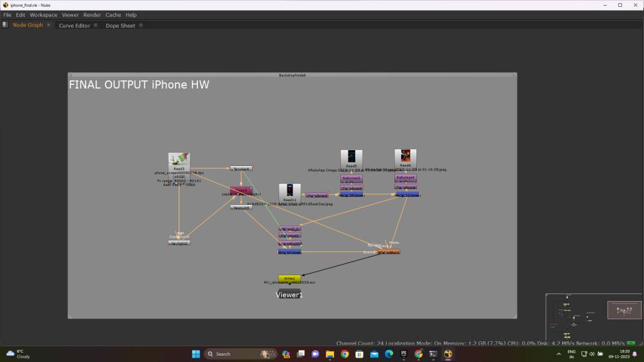Select the Read11 node

(x=290, y=194)
